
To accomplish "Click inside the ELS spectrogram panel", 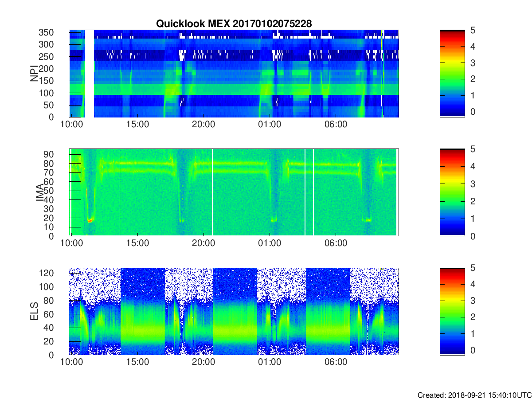I will pyautogui.click(x=234, y=311).
